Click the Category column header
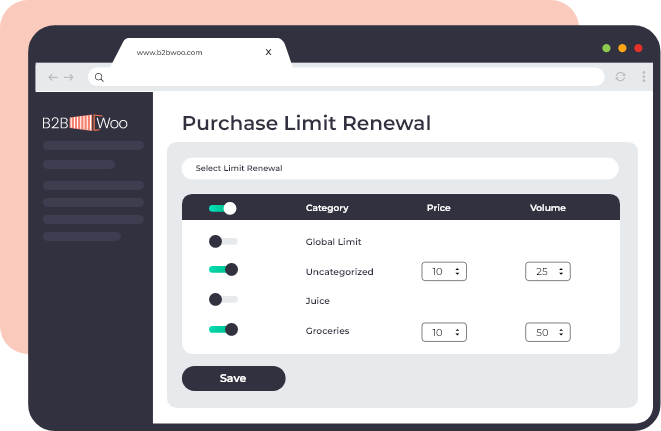This screenshot has height=431, width=661. coord(327,208)
